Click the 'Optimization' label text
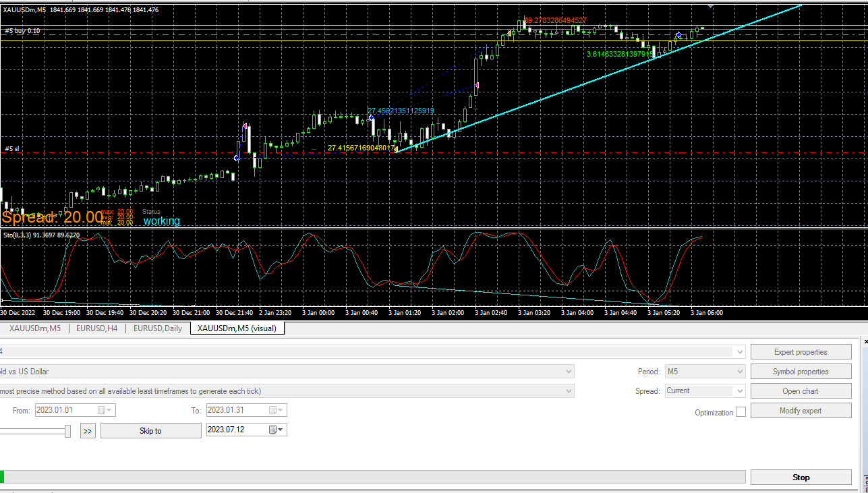 [x=714, y=413]
